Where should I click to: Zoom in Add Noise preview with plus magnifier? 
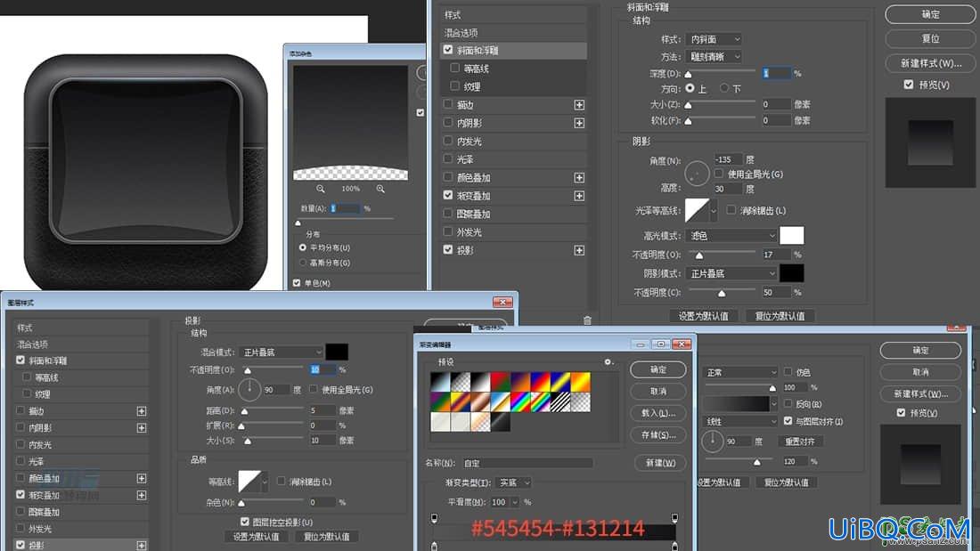[380, 189]
